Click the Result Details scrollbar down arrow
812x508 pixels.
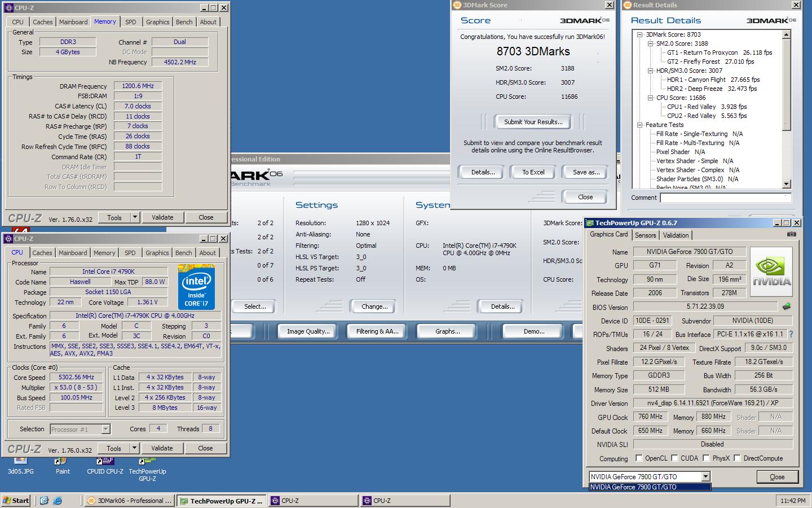pyautogui.click(x=787, y=184)
